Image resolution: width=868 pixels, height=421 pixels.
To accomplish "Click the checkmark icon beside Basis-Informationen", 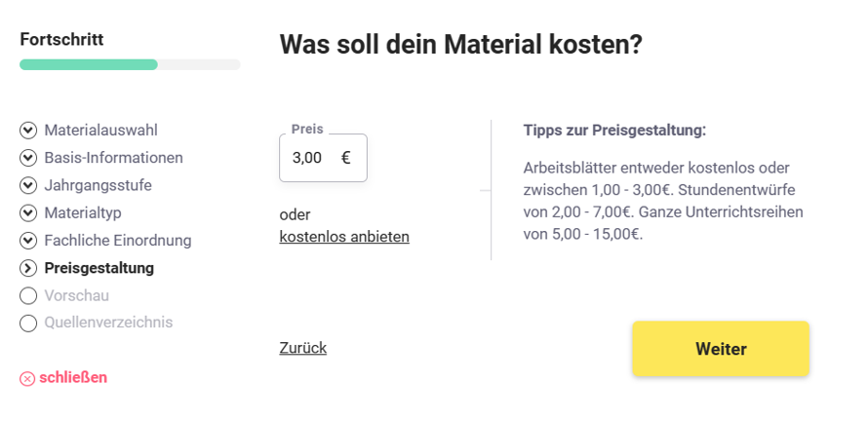I will [x=28, y=158].
